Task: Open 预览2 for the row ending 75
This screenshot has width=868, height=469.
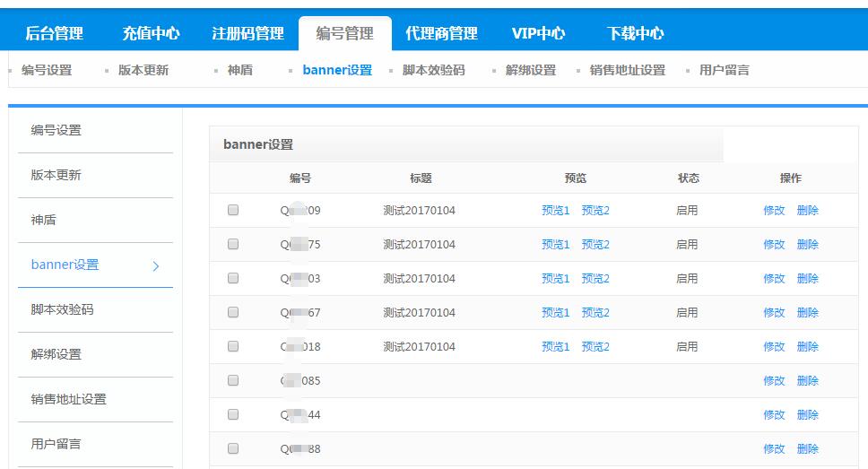Action: coord(595,245)
